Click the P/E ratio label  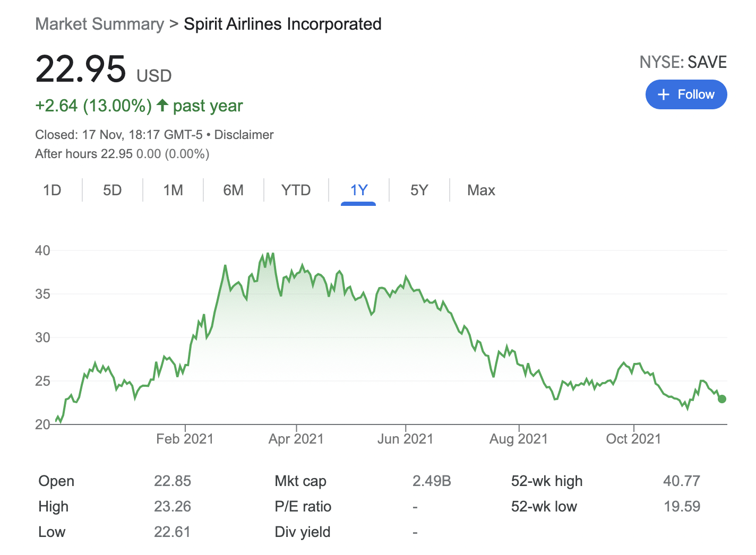click(303, 506)
